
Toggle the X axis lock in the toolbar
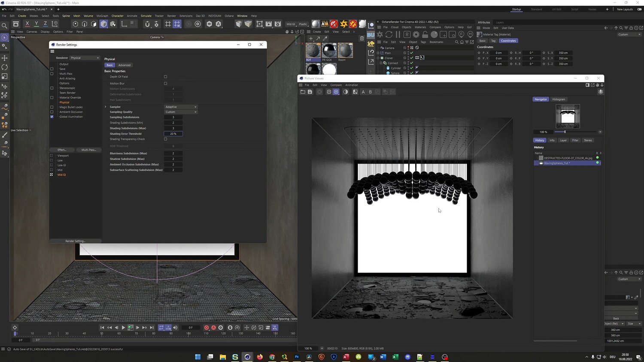27,24
